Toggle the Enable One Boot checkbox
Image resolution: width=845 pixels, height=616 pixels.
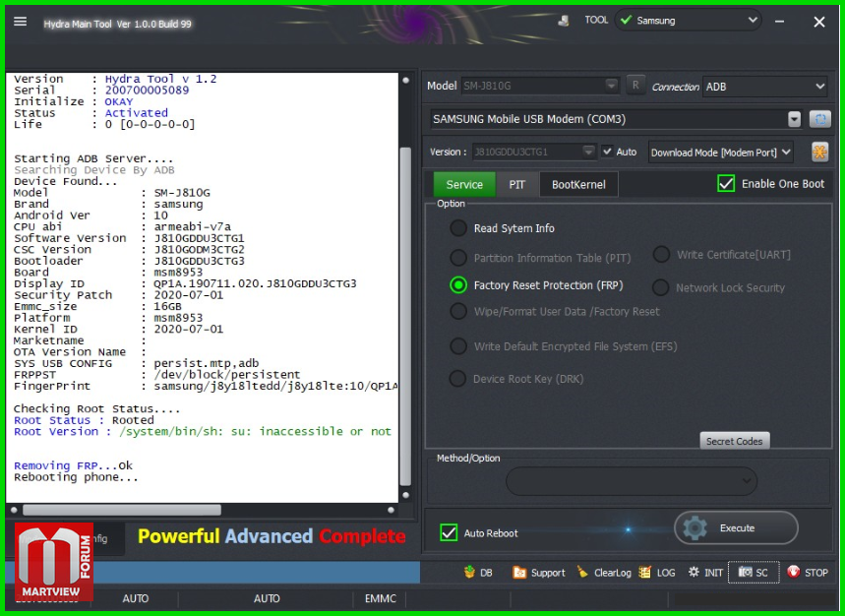tap(727, 183)
